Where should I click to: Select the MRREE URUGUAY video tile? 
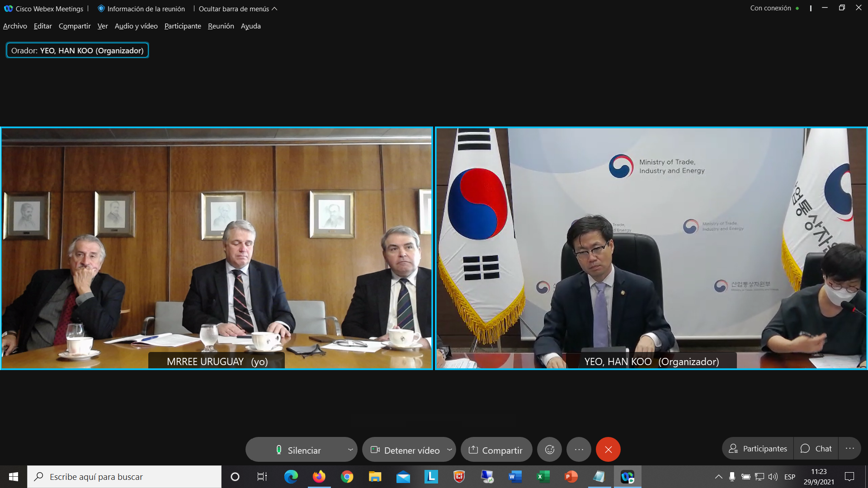217,248
